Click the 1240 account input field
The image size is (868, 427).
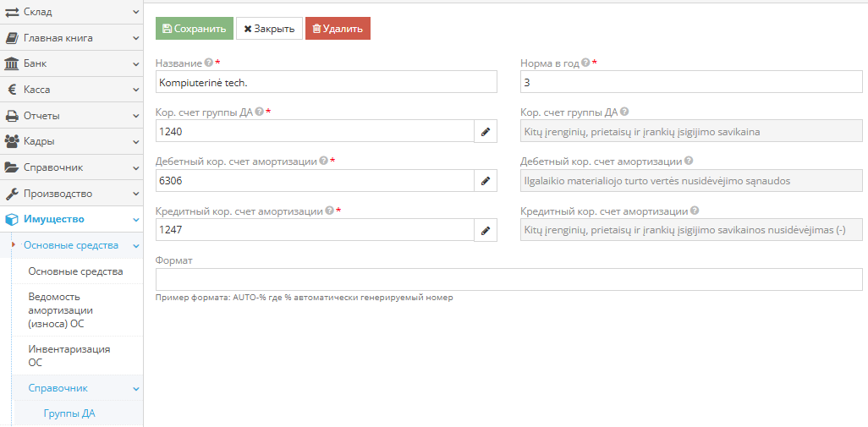click(x=315, y=131)
